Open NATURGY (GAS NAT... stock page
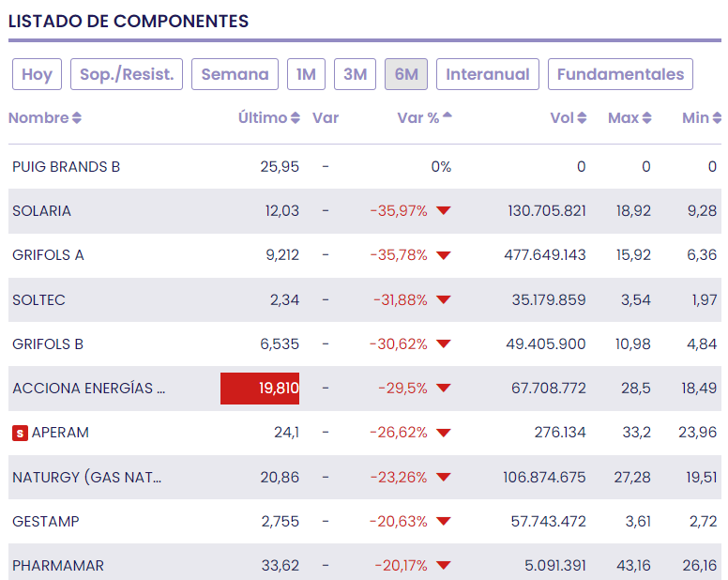The width and height of the screenshot is (728, 580). coord(86,478)
